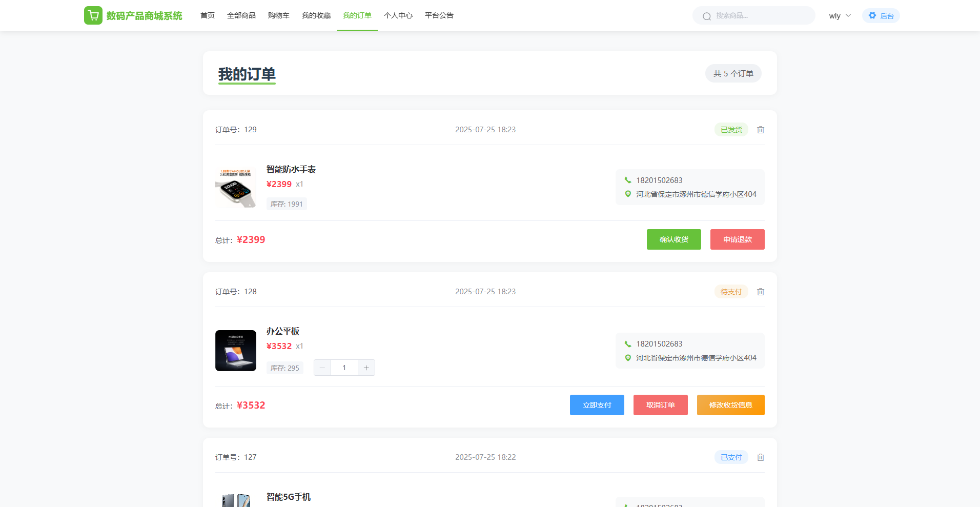Pay order 128 with 立即支付
980x507 pixels.
pos(597,405)
